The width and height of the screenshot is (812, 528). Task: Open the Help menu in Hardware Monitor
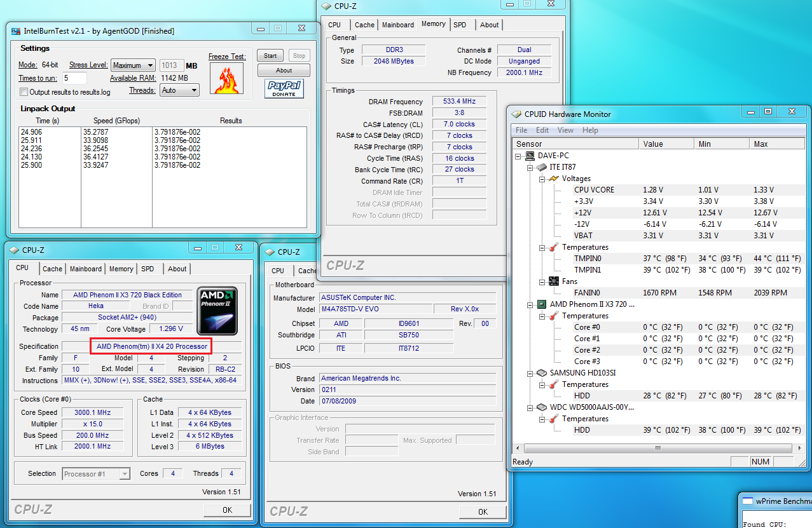click(590, 130)
